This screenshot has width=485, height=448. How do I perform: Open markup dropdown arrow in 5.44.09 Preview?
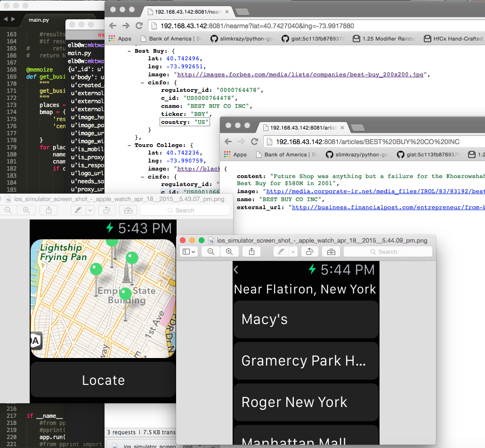[293, 252]
